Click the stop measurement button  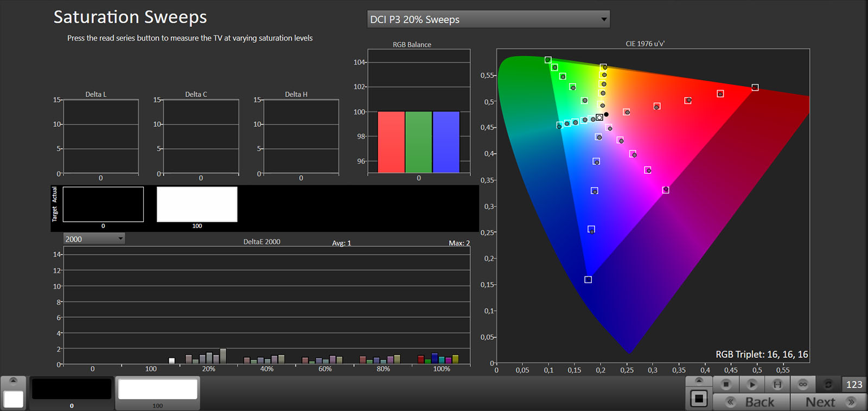(726, 384)
